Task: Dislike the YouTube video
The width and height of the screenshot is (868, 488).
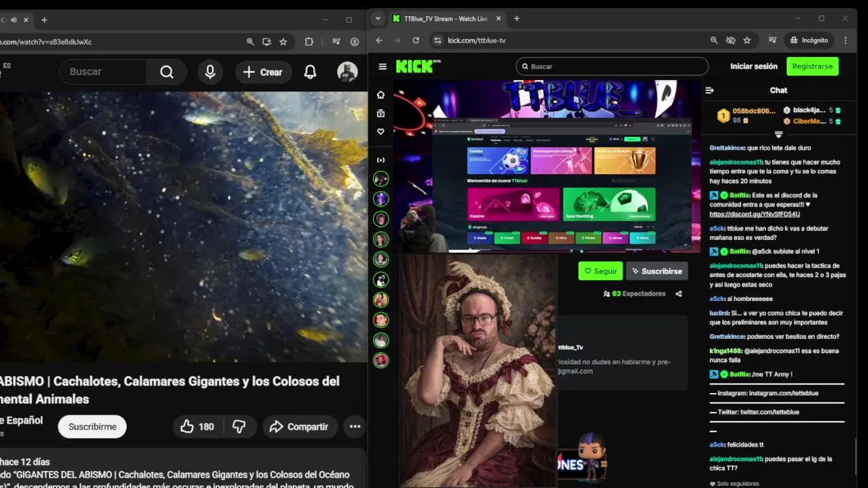Action: click(x=239, y=426)
